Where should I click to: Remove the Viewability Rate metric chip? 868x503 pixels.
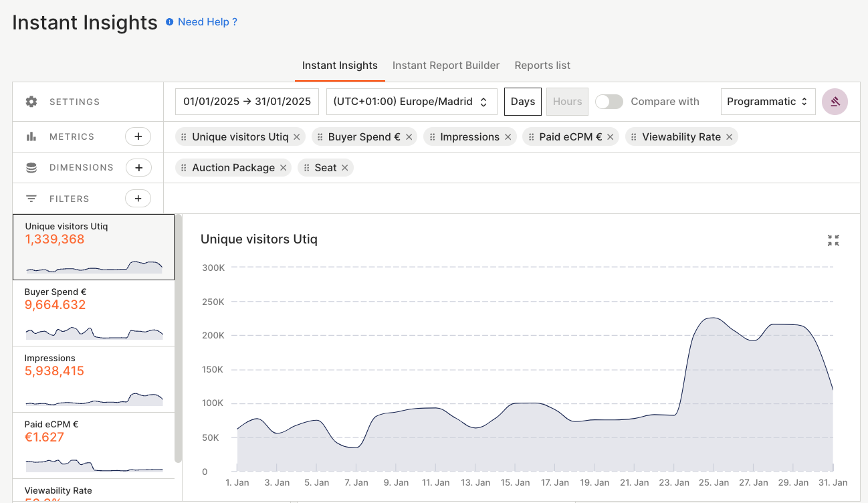click(x=729, y=137)
